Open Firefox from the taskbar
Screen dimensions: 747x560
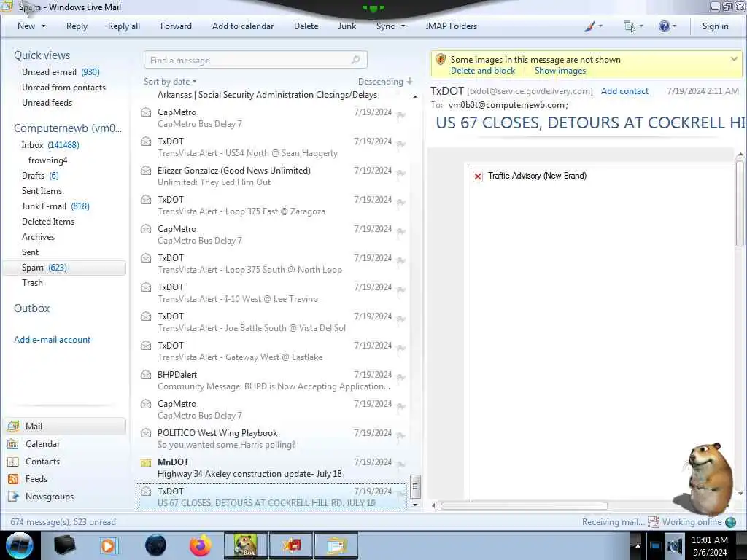(201, 545)
